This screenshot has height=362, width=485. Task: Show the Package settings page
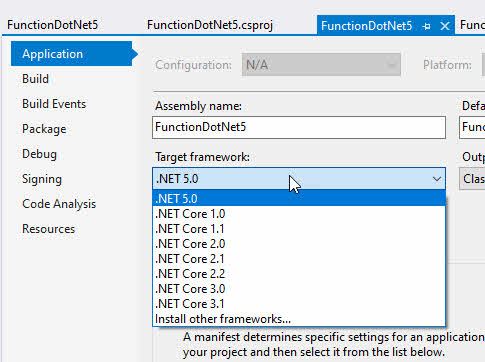coord(44,129)
